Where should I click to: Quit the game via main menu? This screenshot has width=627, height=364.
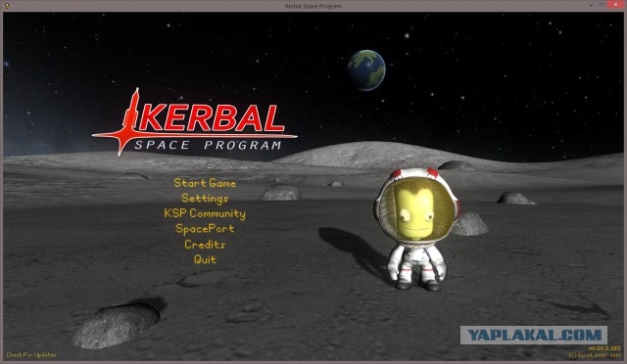click(x=205, y=259)
